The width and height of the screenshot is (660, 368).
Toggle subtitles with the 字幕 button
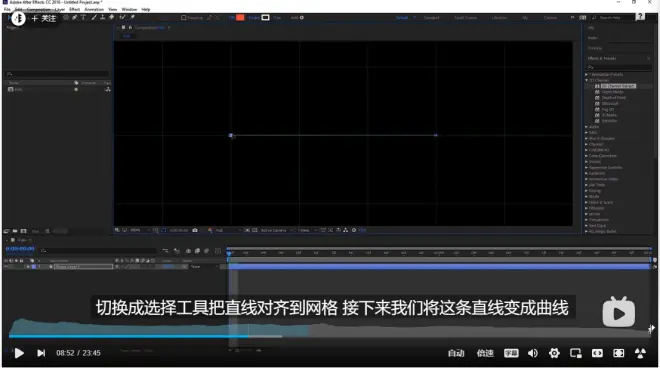click(511, 353)
